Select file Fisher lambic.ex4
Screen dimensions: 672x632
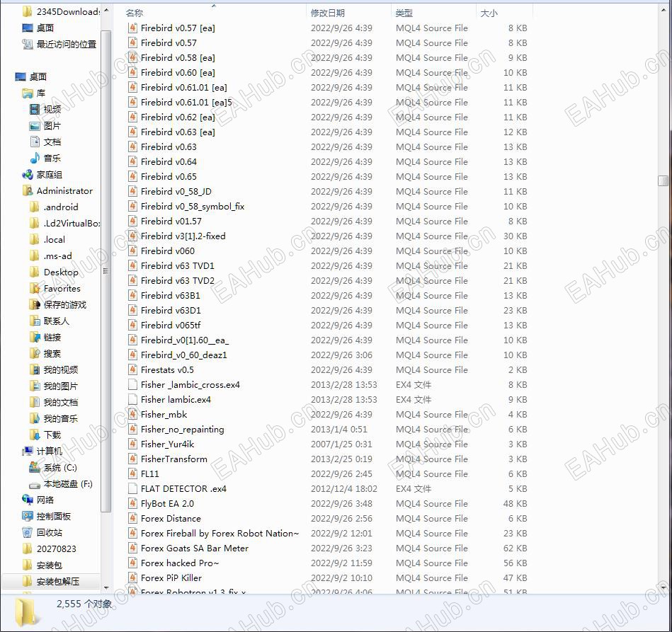[176, 400]
